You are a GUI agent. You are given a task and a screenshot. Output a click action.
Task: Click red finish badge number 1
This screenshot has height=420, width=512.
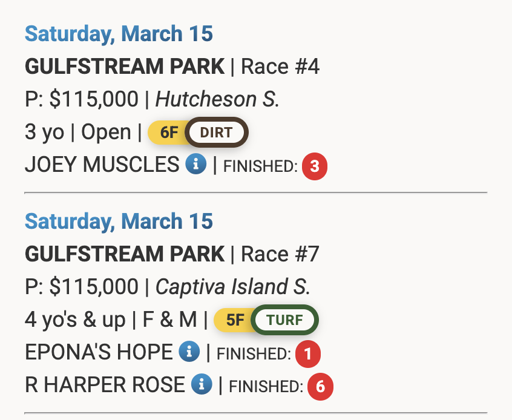tap(307, 354)
